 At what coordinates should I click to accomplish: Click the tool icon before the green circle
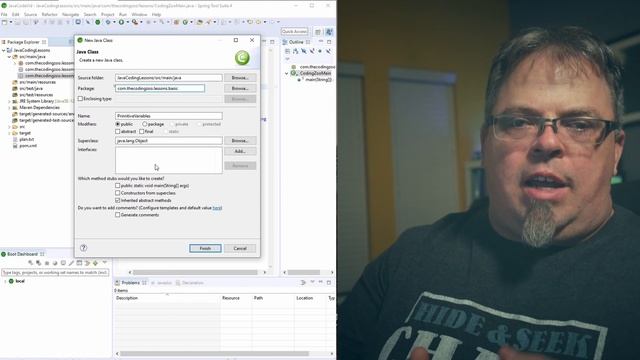pyautogui.click(x=89, y=22)
